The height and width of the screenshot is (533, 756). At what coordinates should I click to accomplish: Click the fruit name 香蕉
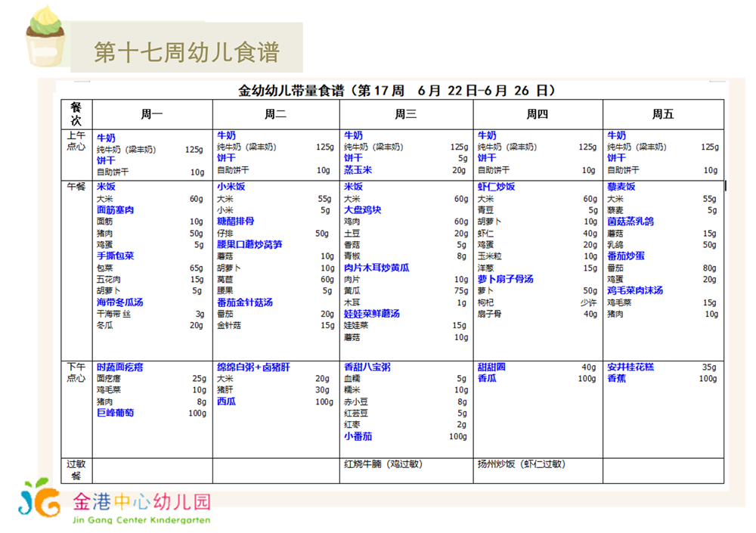tap(616, 378)
